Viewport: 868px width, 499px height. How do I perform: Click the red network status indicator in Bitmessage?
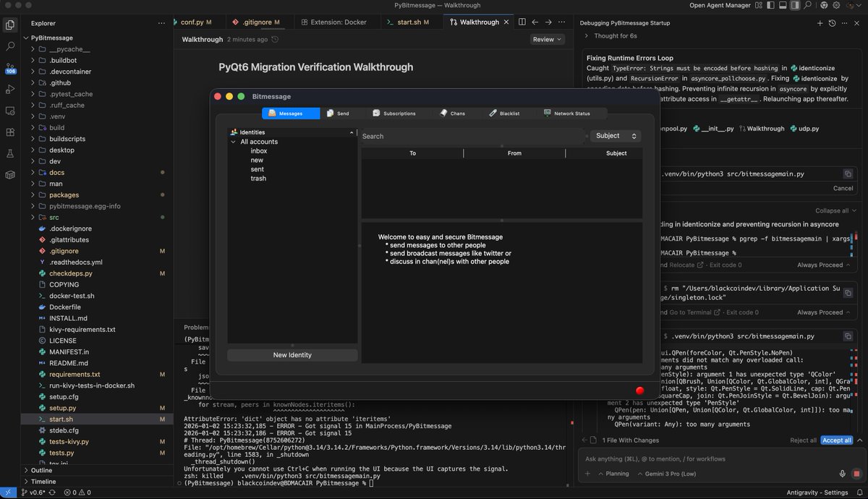[639, 391]
